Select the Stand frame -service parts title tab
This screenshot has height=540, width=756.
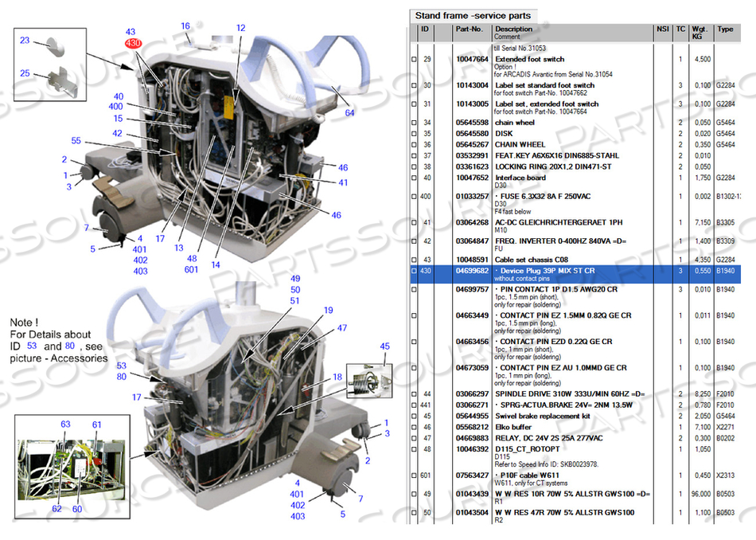tap(473, 15)
